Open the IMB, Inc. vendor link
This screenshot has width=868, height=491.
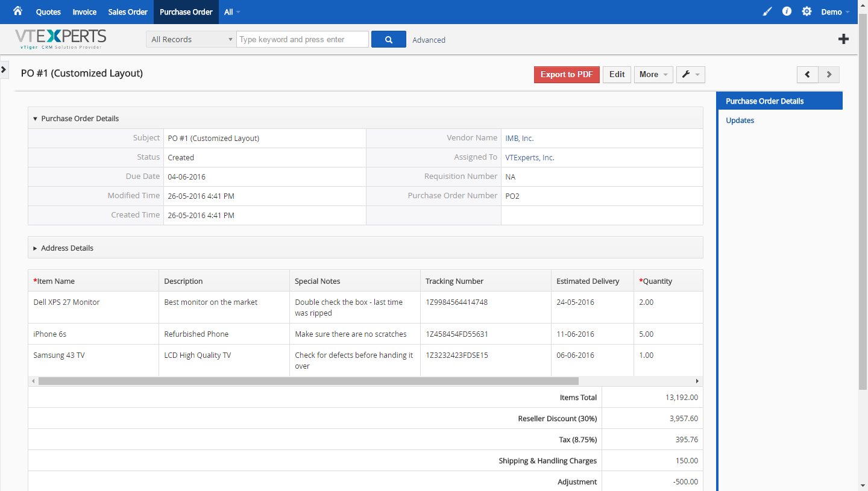(x=520, y=139)
